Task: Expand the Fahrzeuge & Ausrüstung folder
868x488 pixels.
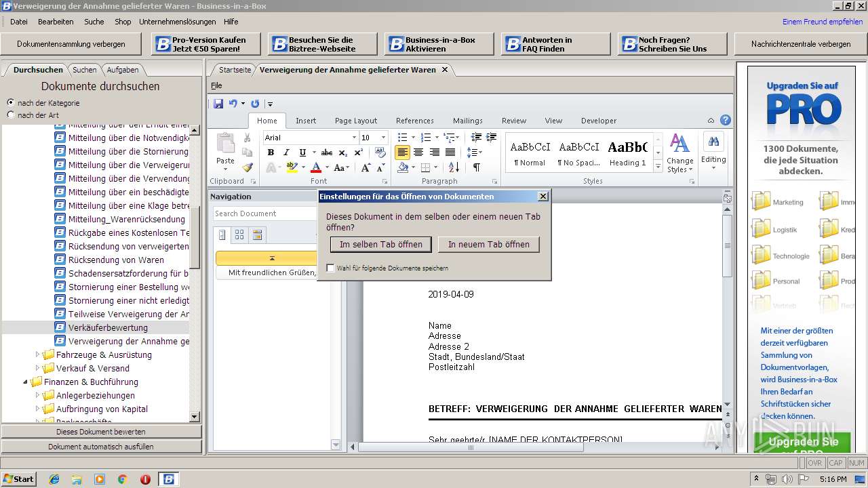Action: pos(38,354)
